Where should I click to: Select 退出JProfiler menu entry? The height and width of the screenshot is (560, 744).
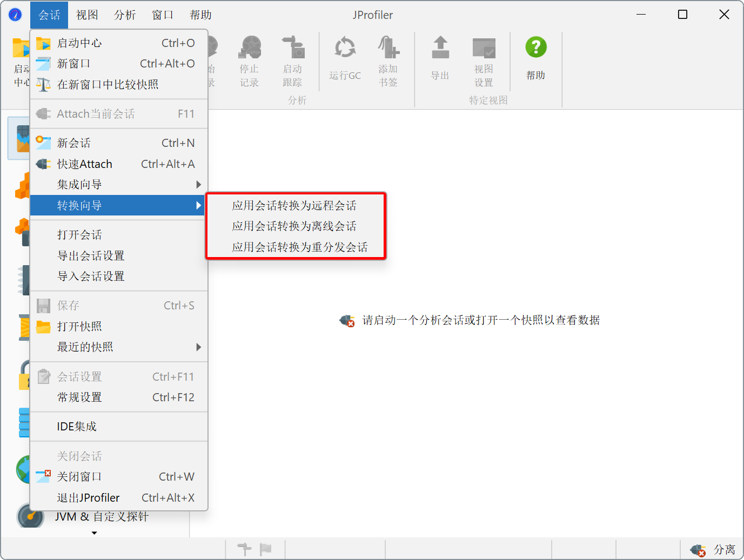[x=119, y=498]
